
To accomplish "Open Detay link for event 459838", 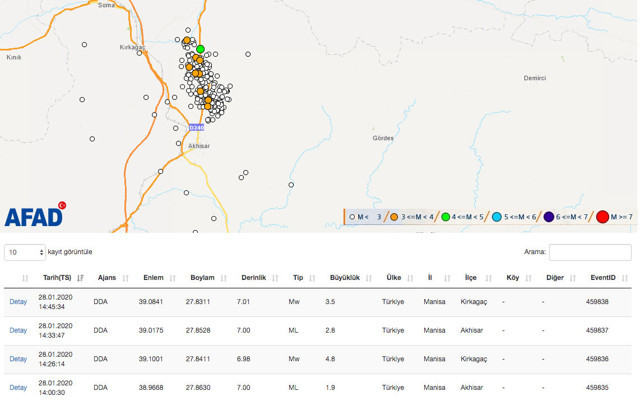I will [x=18, y=301].
